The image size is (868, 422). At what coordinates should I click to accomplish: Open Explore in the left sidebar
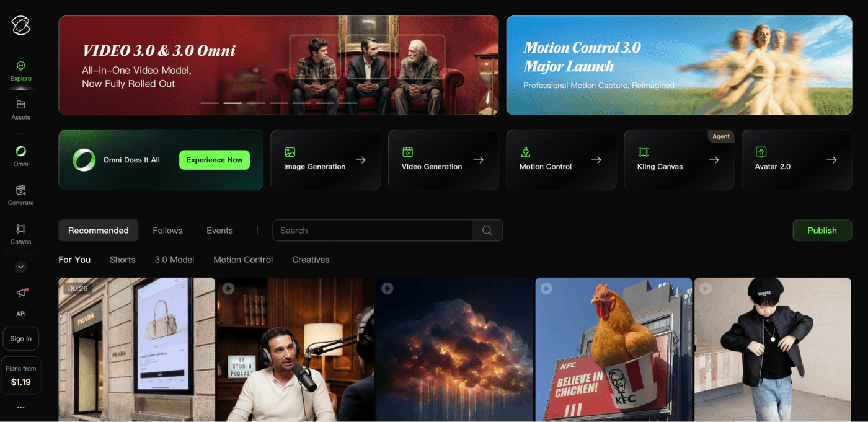click(x=20, y=71)
